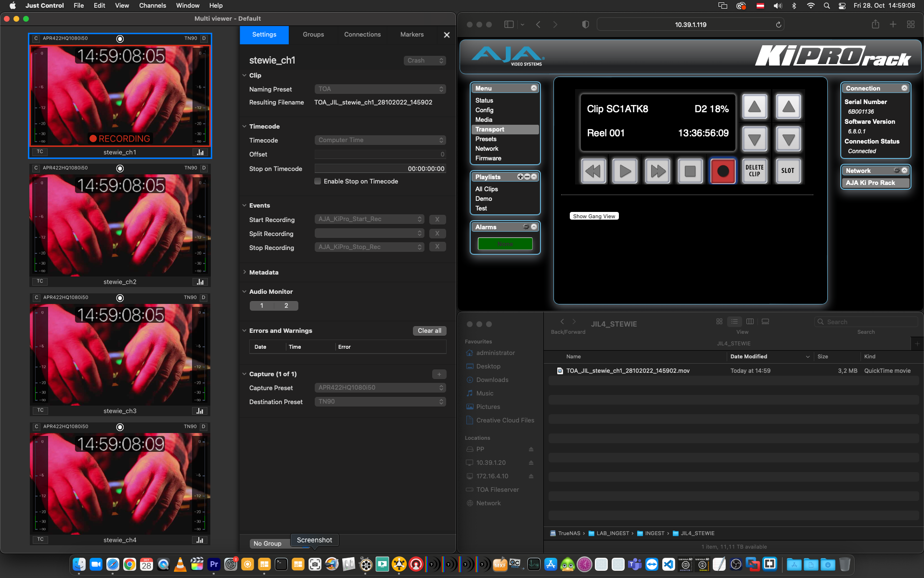Toggle the TC button under stewie_ch2
924x578 pixels.
(x=40, y=281)
